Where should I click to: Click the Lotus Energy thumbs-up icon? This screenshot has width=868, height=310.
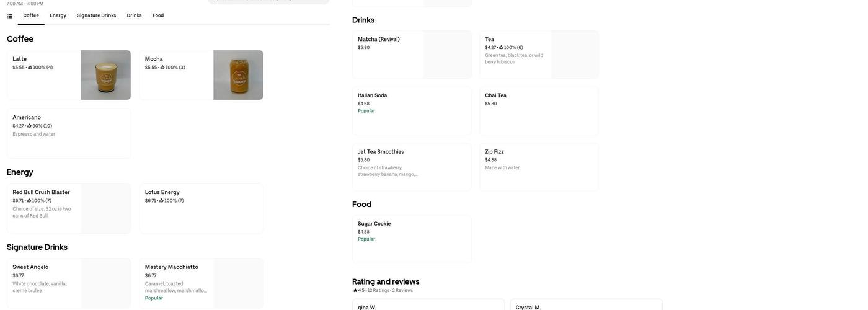(x=162, y=201)
